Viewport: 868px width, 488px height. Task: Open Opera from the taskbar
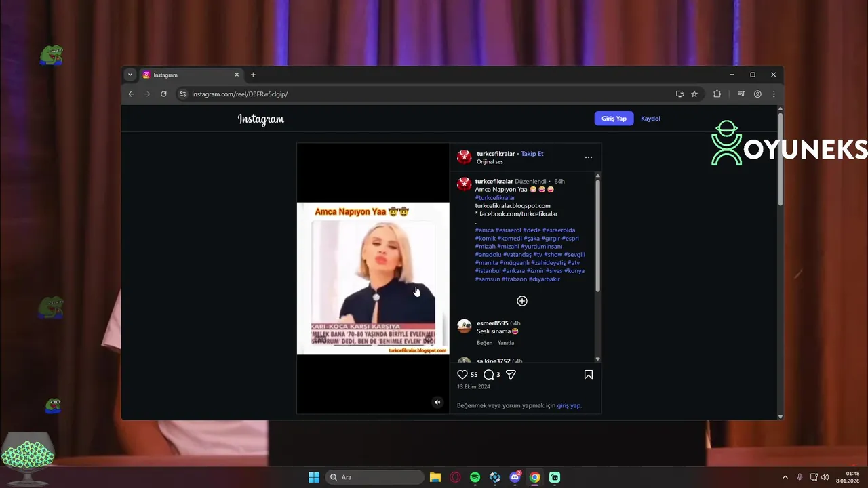click(455, 477)
